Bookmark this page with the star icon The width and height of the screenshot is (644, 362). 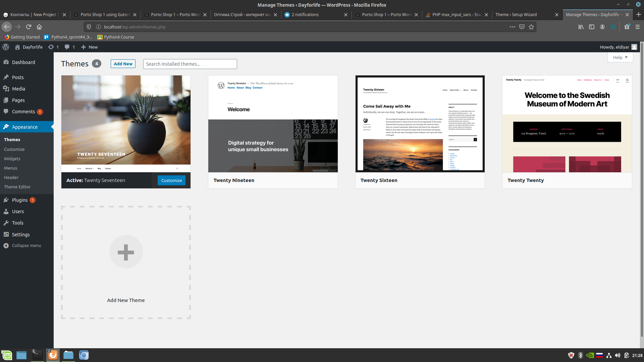(x=531, y=27)
